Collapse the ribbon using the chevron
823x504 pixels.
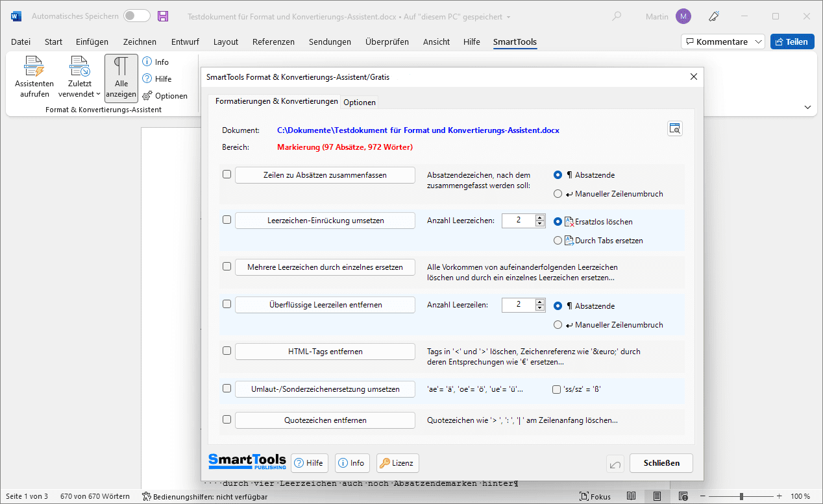tap(808, 107)
